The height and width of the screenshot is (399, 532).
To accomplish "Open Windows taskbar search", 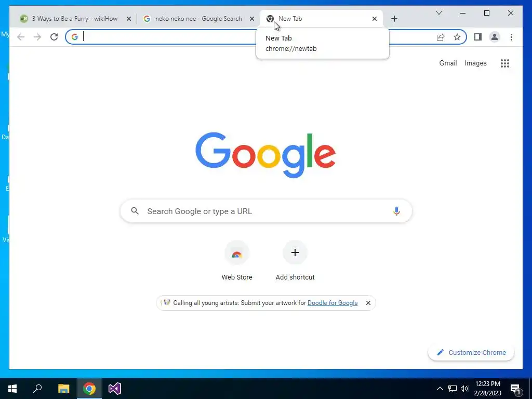I will pyautogui.click(x=37, y=389).
